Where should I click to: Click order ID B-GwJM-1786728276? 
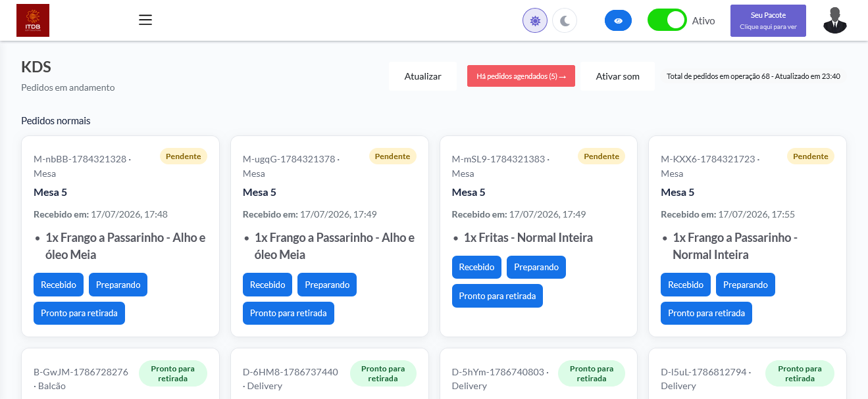coord(81,372)
